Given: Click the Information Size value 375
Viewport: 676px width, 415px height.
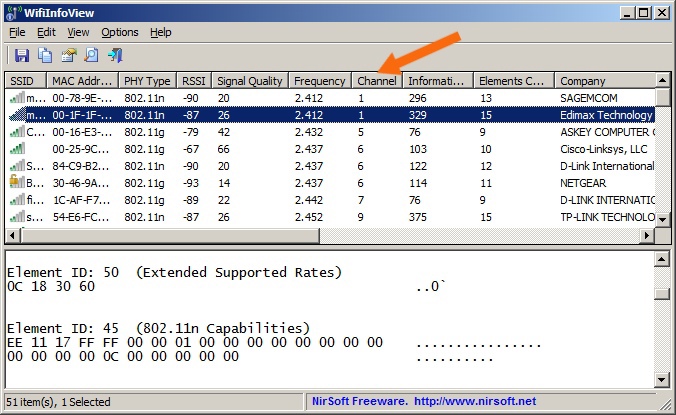Looking at the screenshot, I should click(x=417, y=217).
